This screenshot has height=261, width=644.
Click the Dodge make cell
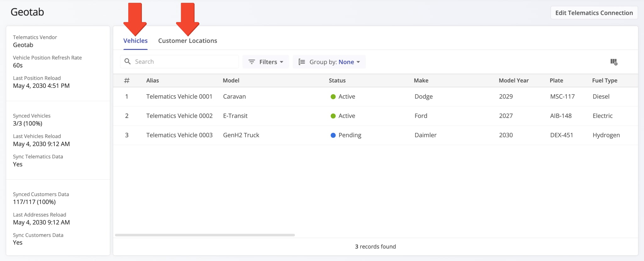[424, 97]
